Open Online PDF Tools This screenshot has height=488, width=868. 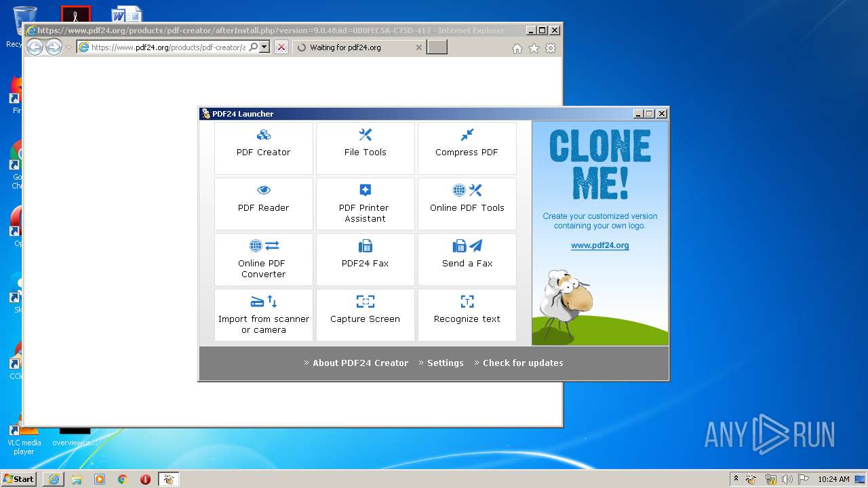(467, 204)
